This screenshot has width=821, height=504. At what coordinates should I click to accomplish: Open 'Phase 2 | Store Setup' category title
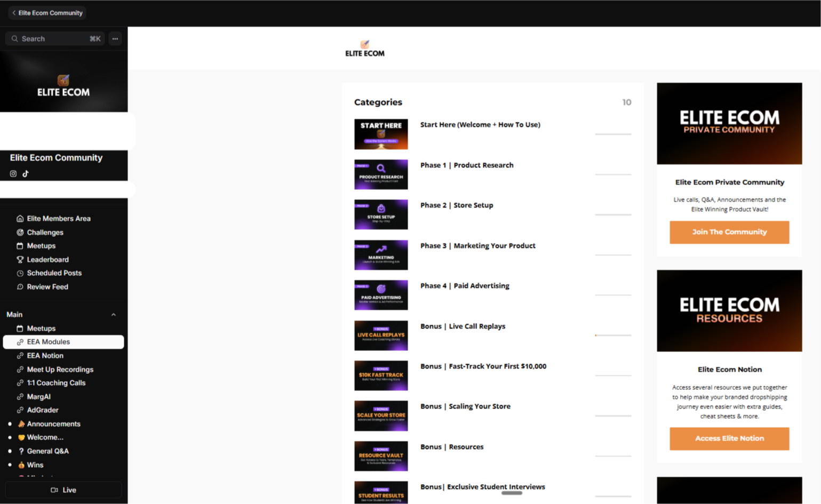point(457,205)
